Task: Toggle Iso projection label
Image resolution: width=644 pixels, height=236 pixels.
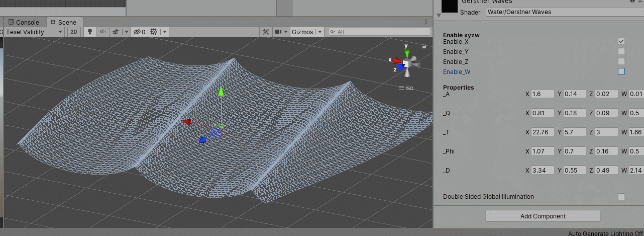Action: point(406,88)
